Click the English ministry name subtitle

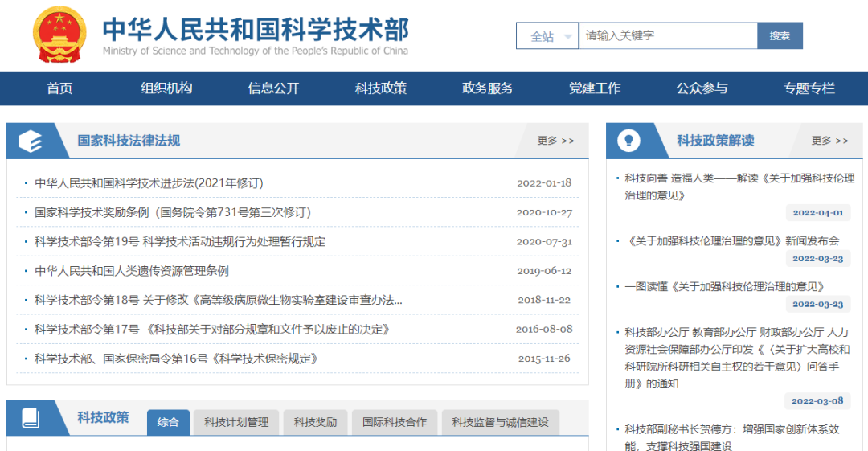click(x=256, y=51)
